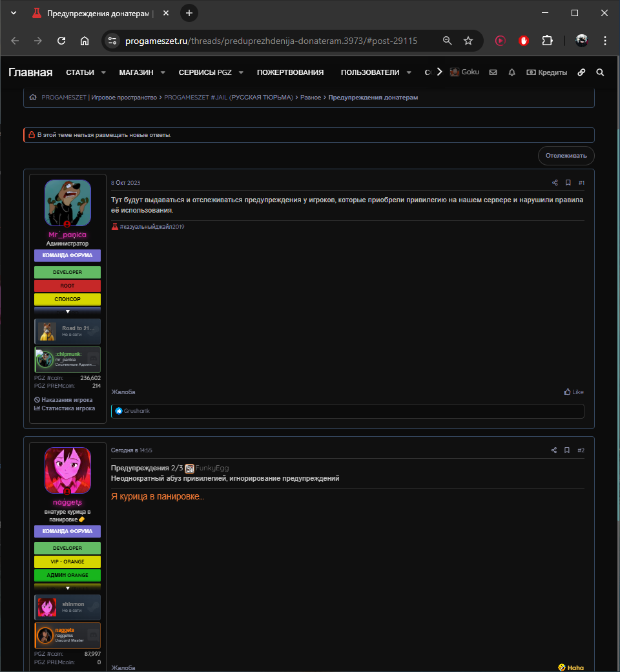Open the inbox envelope icon in navbar

pos(493,72)
